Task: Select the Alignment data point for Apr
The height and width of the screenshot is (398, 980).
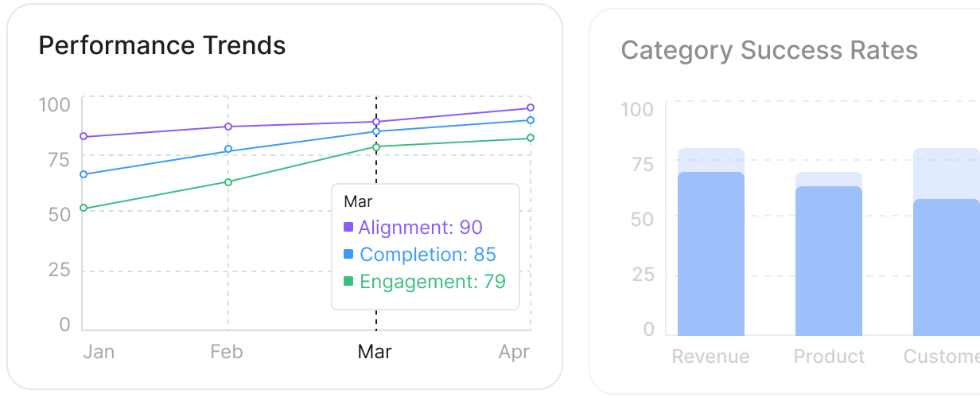Action: point(531,107)
